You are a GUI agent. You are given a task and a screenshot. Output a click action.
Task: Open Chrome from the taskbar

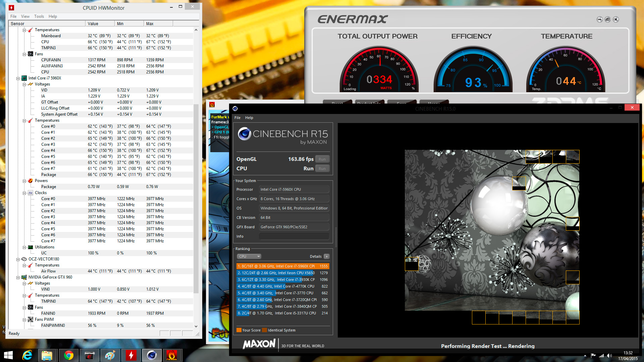[69, 355]
